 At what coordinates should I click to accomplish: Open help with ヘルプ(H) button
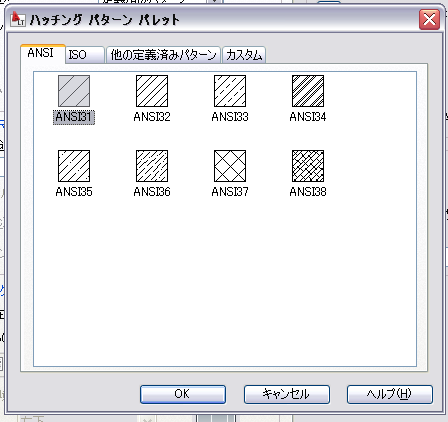(390, 394)
